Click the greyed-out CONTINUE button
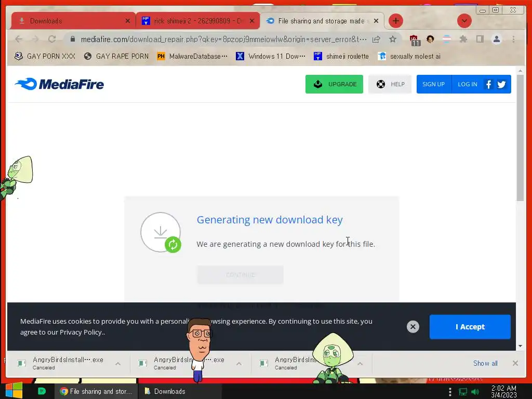The image size is (532, 399). click(240, 274)
